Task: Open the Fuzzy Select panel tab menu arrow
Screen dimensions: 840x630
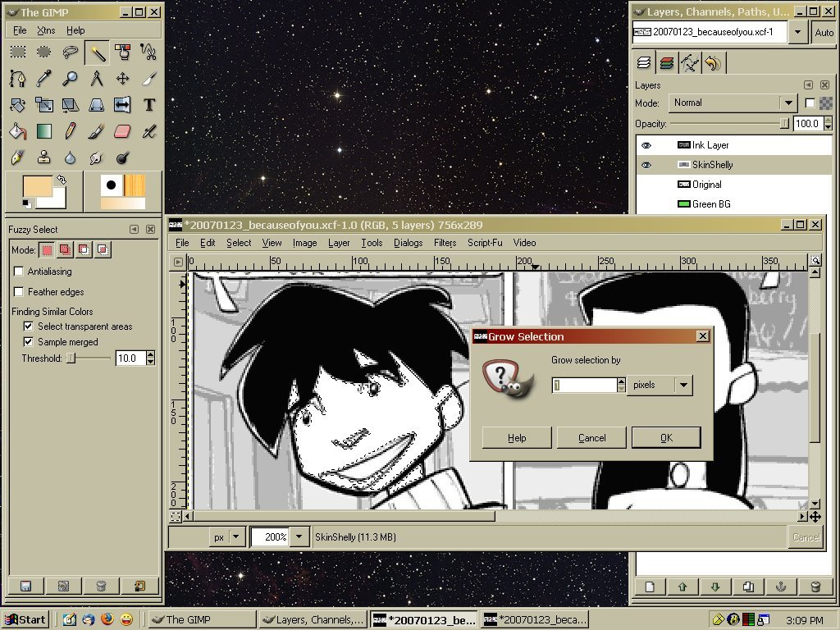Action: pos(134,230)
